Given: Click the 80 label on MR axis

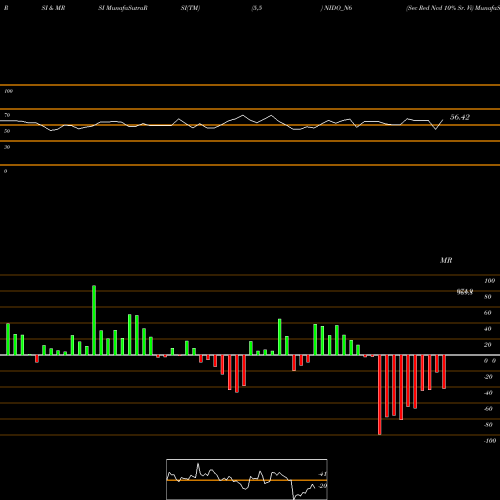Looking at the screenshot, I should click(x=488, y=297).
